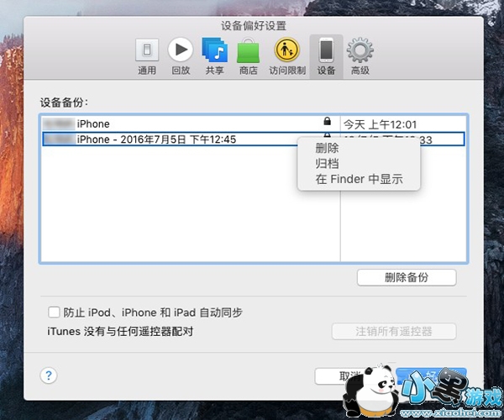The image size is (504, 420).
Task: Open 访问限制 parental restrictions pane
Action: tap(287, 55)
